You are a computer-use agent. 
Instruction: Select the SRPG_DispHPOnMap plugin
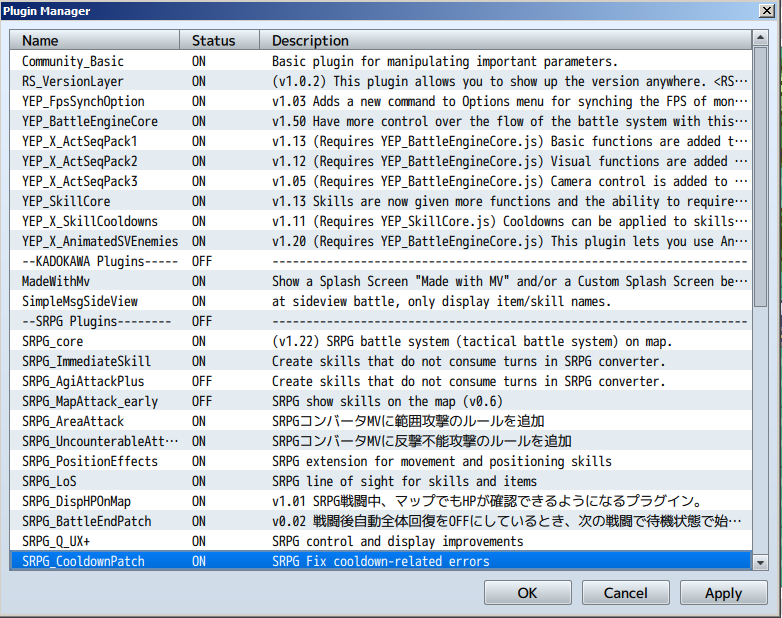(381, 501)
